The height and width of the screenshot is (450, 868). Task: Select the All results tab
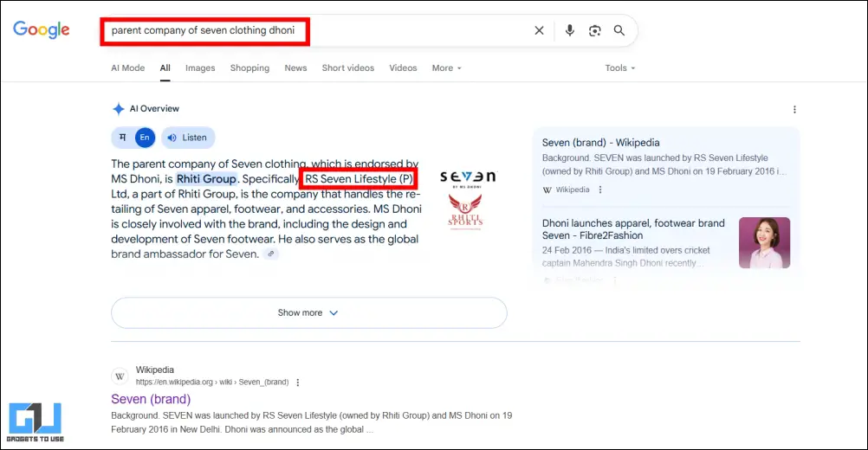(x=165, y=68)
